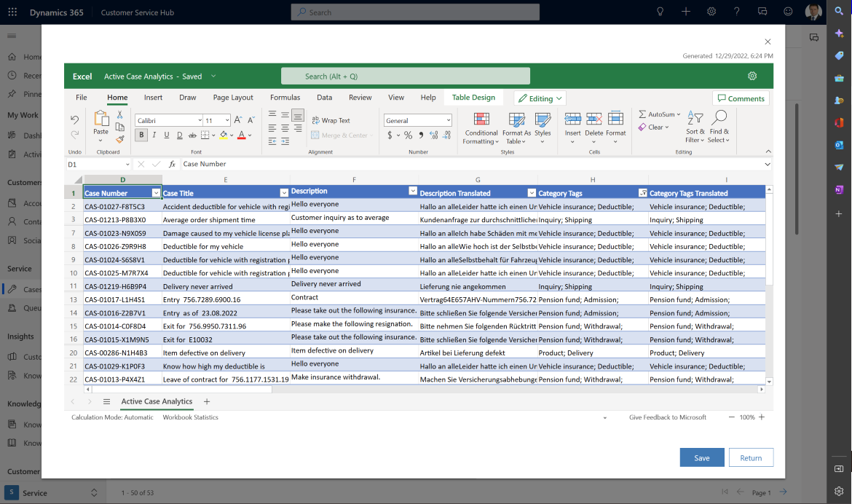The image size is (852, 504).
Task: Toggle align left for the cell
Action: pos(272,128)
